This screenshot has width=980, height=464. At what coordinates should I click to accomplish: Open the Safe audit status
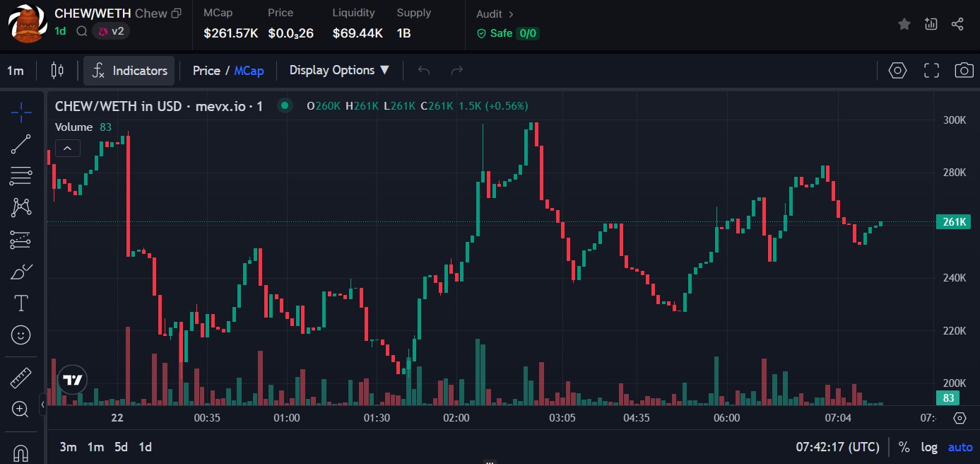point(495,33)
